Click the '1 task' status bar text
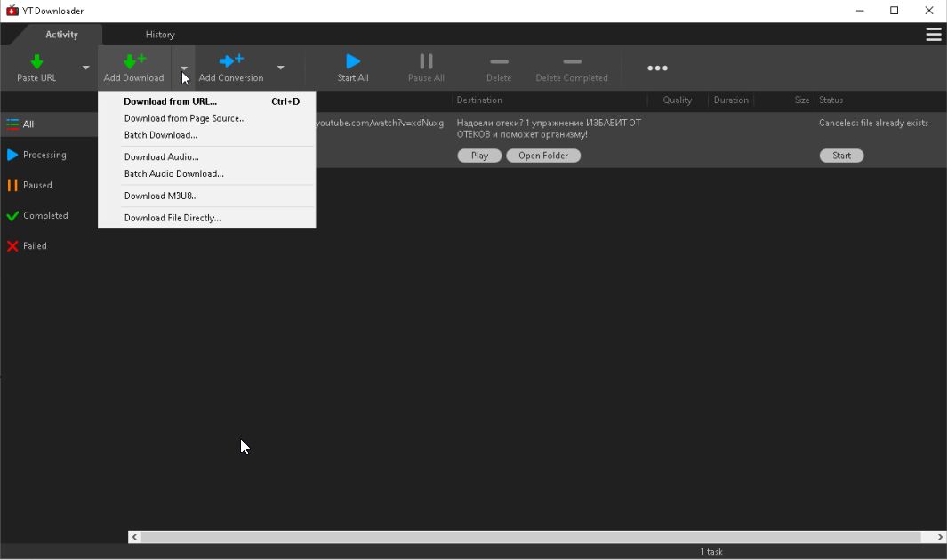Viewport: 947px width, 560px height. 711,551
